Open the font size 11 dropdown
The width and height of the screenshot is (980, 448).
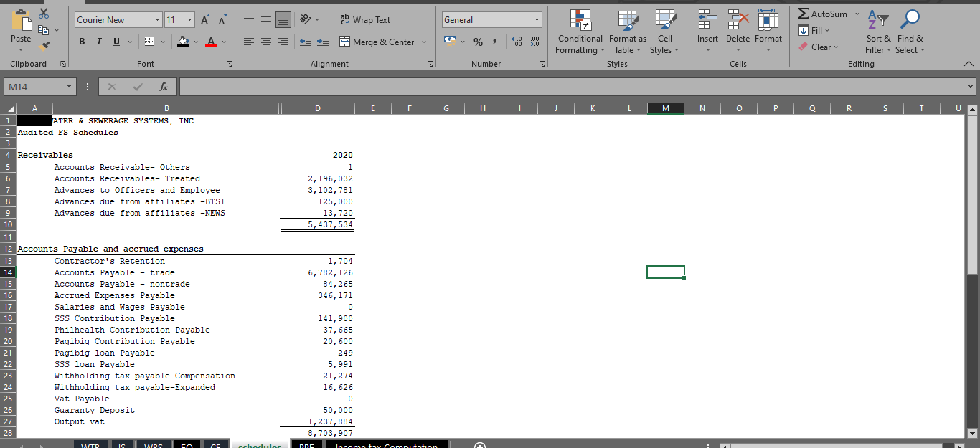(190, 20)
